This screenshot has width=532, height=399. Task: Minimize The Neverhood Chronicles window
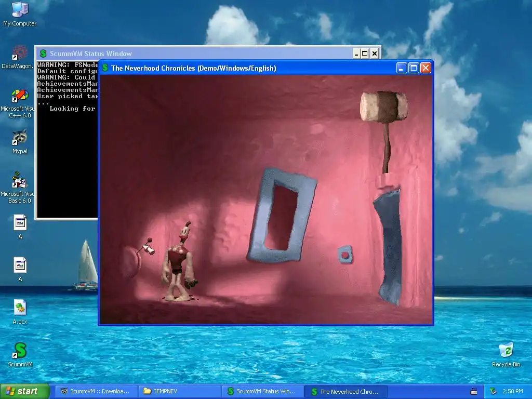tap(402, 68)
